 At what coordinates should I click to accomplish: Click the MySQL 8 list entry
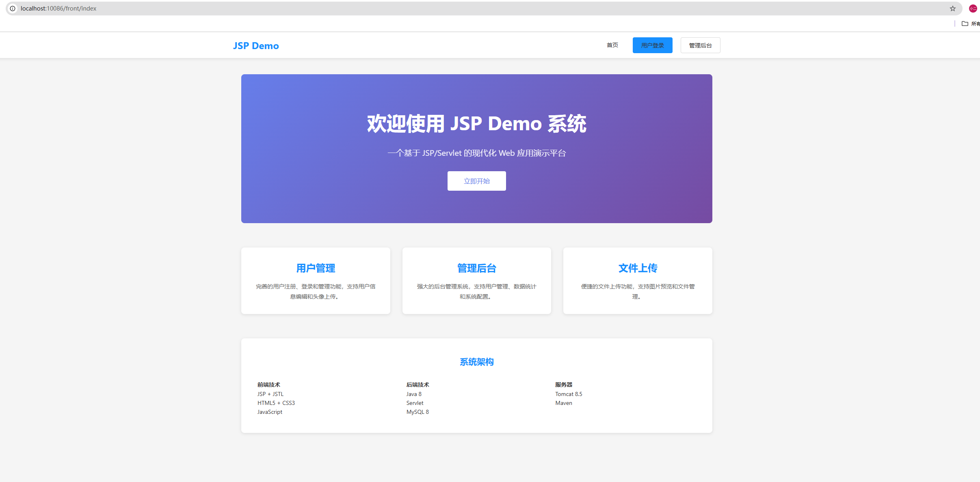[x=418, y=412]
